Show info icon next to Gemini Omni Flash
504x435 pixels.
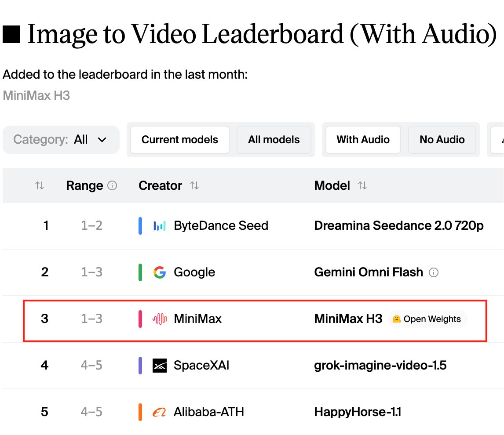tap(434, 272)
